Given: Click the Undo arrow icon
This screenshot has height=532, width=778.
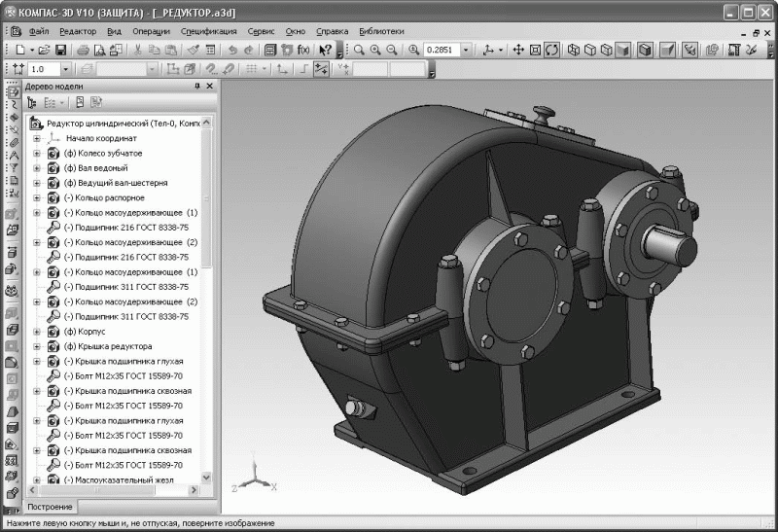Looking at the screenshot, I should (x=233, y=50).
